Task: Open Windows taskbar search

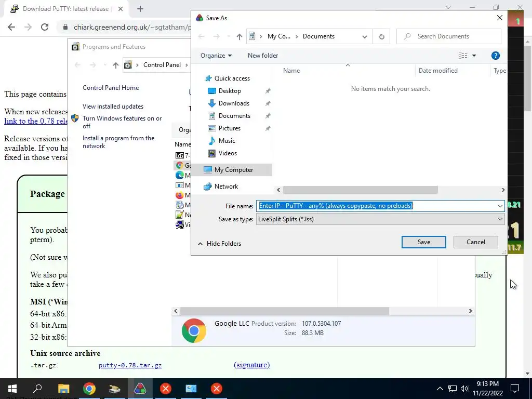Action: (37, 389)
